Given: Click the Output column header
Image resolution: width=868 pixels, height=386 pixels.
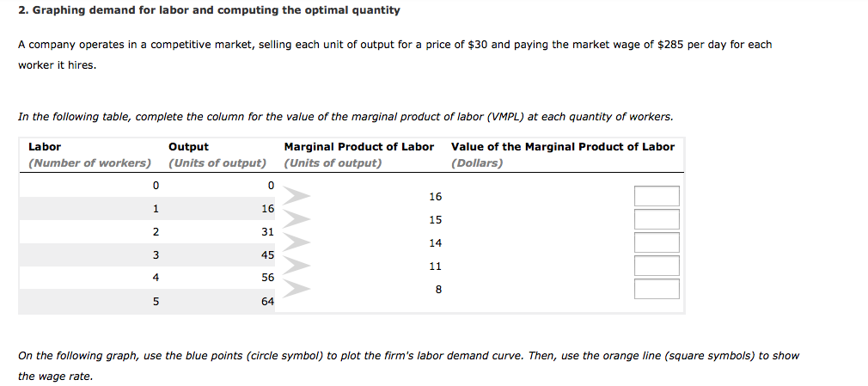Looking at the screenshot, I should pos(188,147).
